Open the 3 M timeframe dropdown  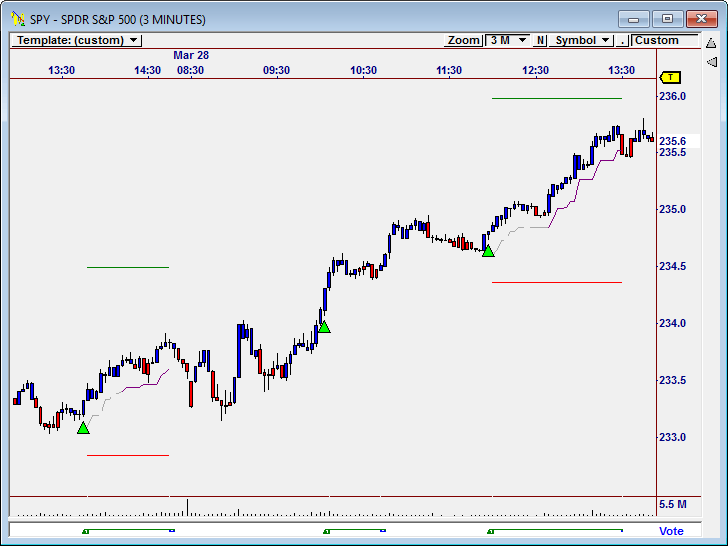[507, 40]
